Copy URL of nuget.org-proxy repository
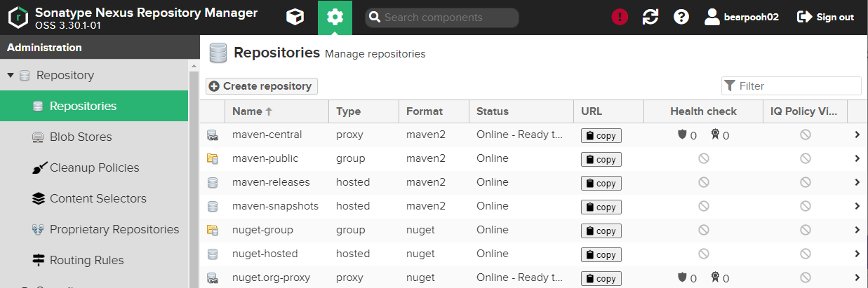The image size is (868, 288). click(x=601, y=279)
